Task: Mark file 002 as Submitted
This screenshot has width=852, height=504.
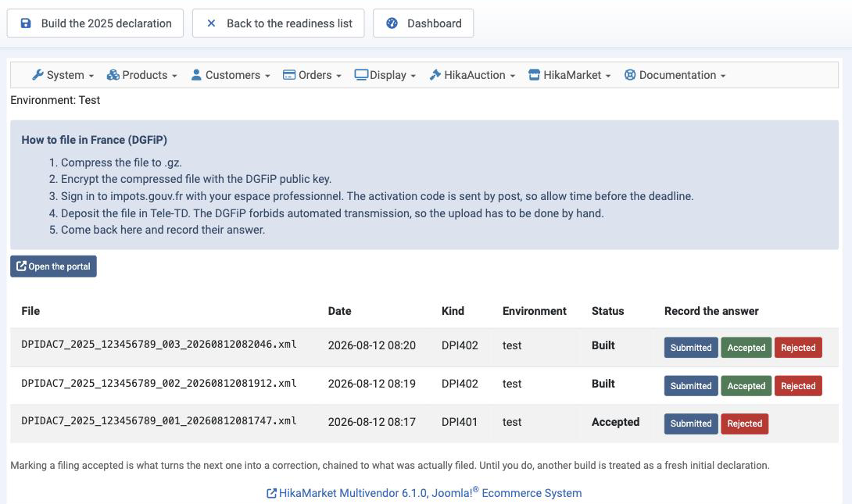Action: coord(691,385)
